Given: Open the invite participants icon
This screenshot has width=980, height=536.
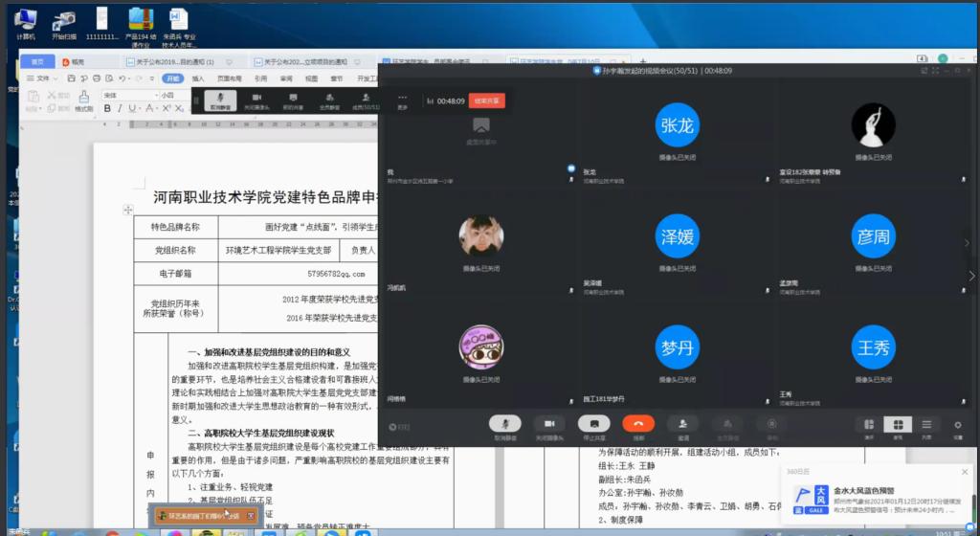Looking at the screenshot, I should pos(681,424).
